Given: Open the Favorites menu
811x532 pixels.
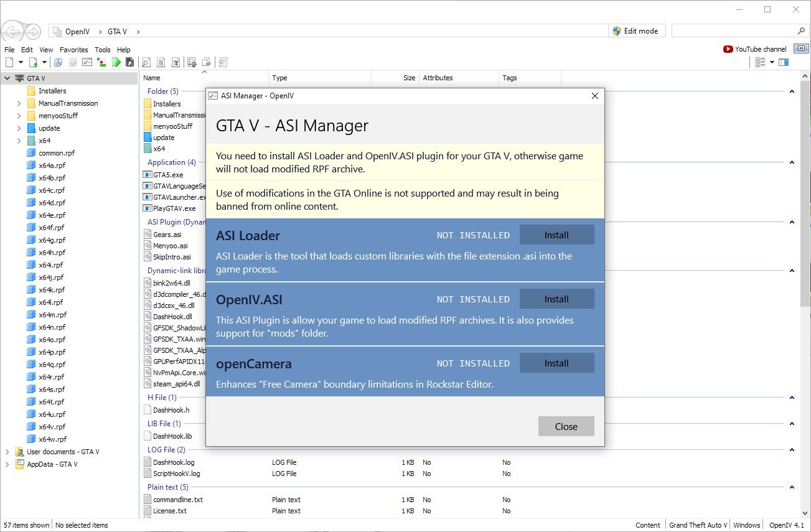Looking at the screenshot, I should (x=73, y=50).
